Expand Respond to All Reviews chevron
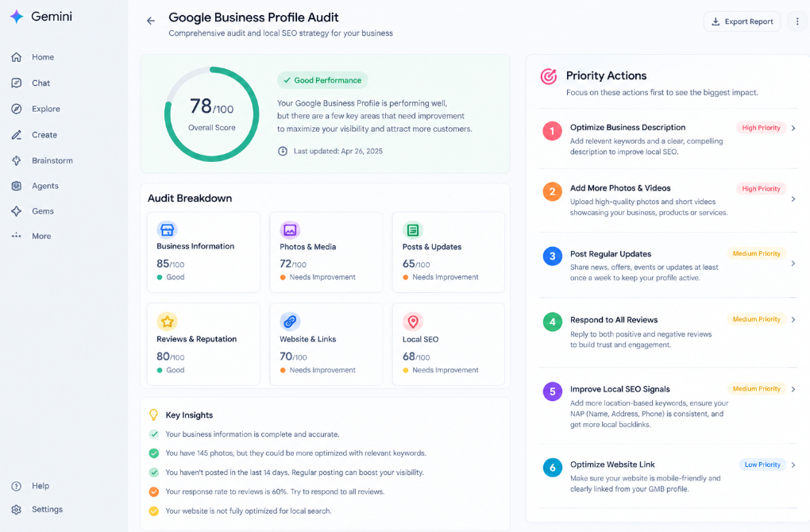Viewport: 810px width, 532px height. coord(793,320)
